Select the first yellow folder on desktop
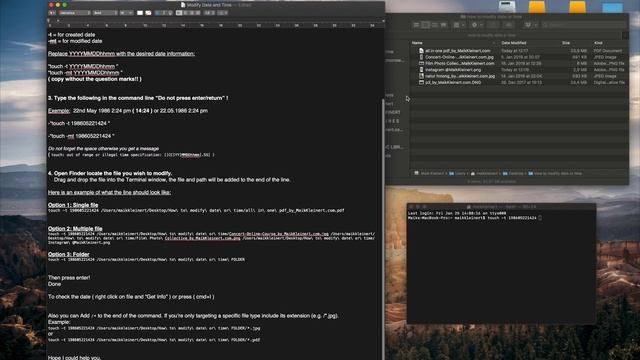The image size is (640, 360). pyautogui.click(x=537, y=7)
